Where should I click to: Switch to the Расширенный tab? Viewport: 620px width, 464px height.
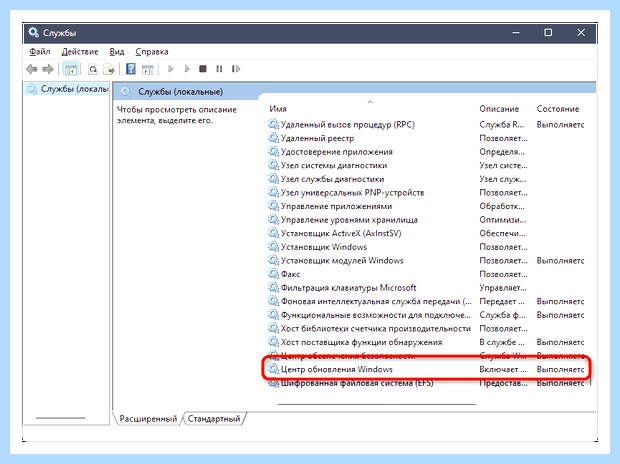(x=148, y=419)
